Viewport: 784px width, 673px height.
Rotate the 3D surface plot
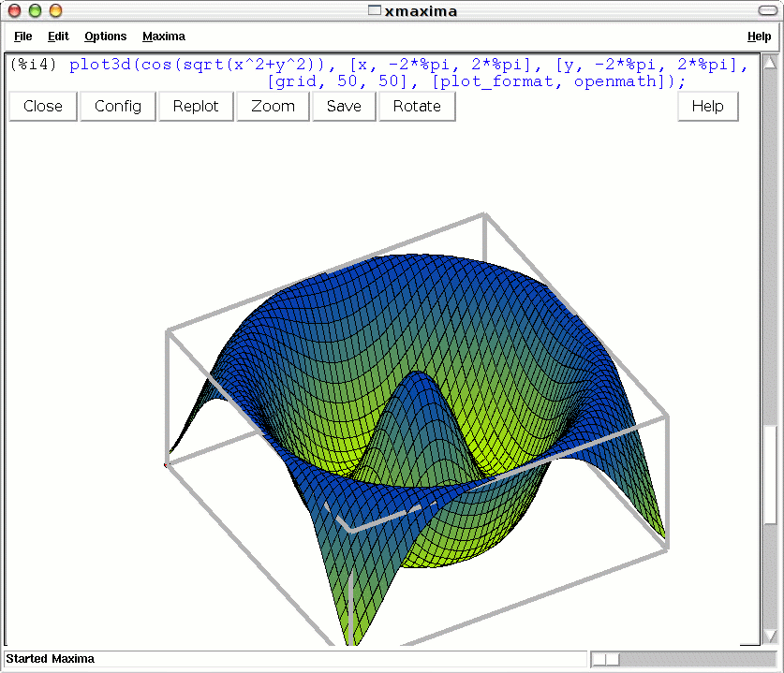coord(417,106)
